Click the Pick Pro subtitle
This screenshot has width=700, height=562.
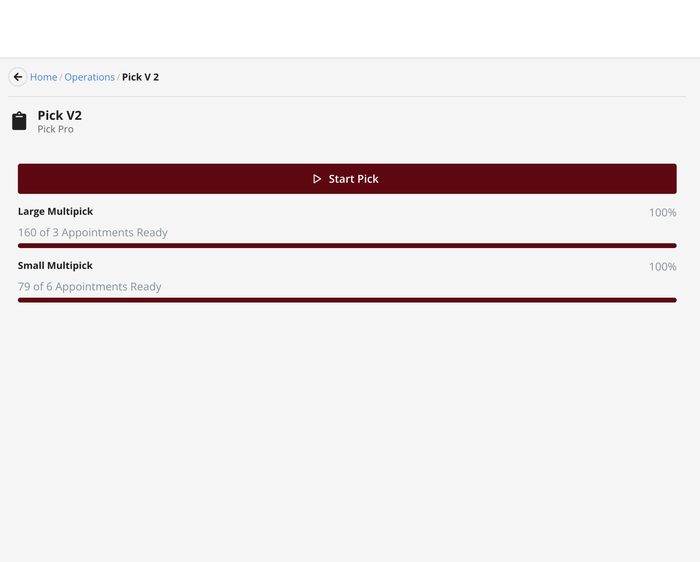pyautogui.click(x=55, y=129)
